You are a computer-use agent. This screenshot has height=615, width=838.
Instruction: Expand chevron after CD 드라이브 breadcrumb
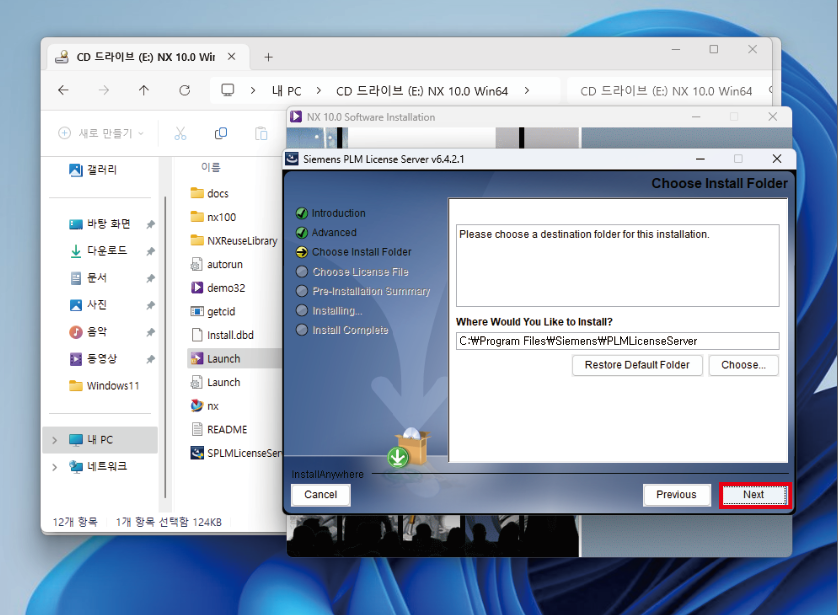point(526,91)
